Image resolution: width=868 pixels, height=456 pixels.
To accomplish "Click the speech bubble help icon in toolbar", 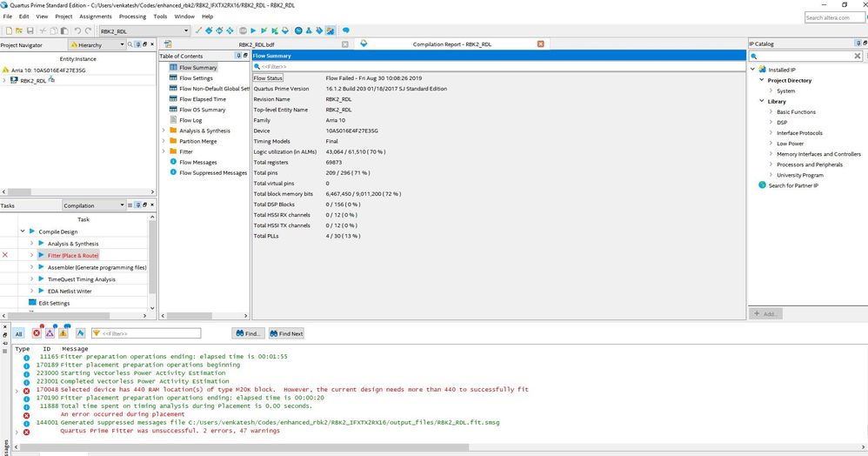I will tap(346, 30).
